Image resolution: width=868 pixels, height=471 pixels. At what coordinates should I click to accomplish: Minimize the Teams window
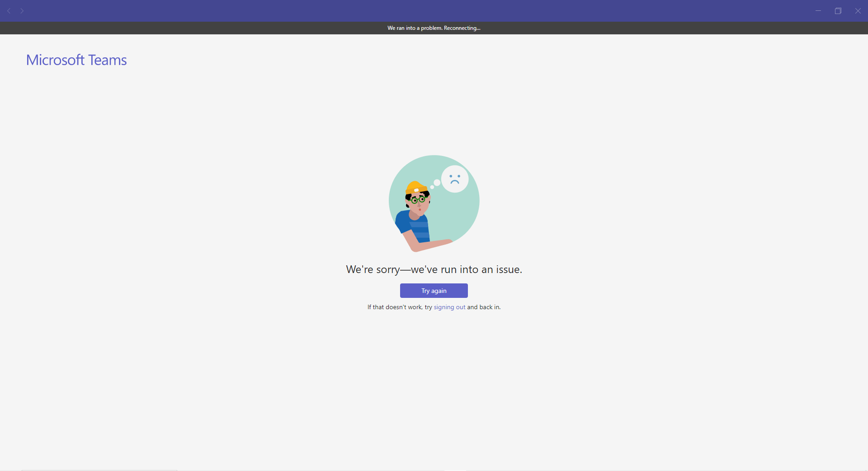pyautogui.click(x=818, y=11)
